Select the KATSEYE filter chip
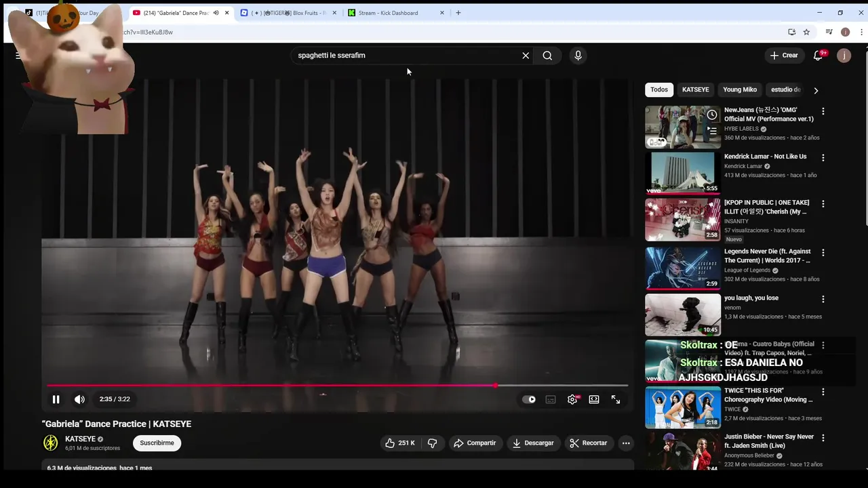Viewport: 868px width, 488px height. [695, 89]
